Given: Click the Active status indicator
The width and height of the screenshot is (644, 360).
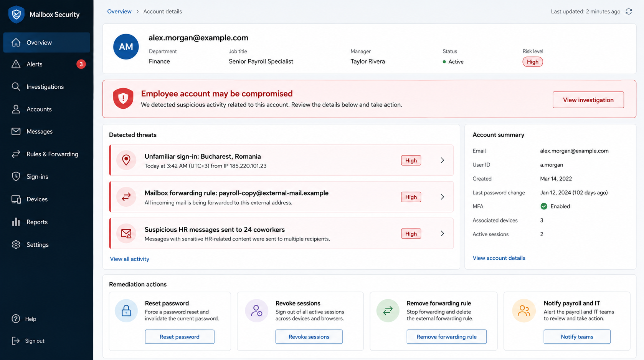Looking at the screenshot, I should coord(453,61).
